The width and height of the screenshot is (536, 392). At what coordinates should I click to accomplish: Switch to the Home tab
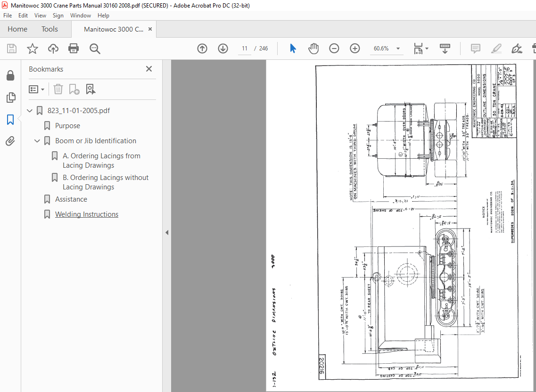click(17, 29)
